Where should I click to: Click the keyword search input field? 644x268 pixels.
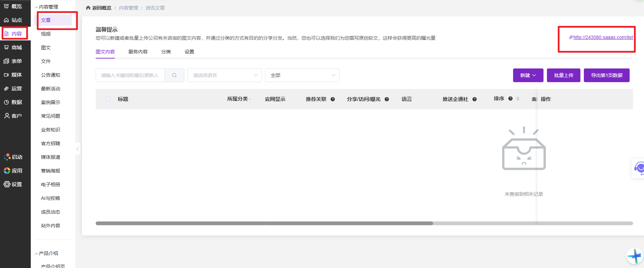point(130,75)
